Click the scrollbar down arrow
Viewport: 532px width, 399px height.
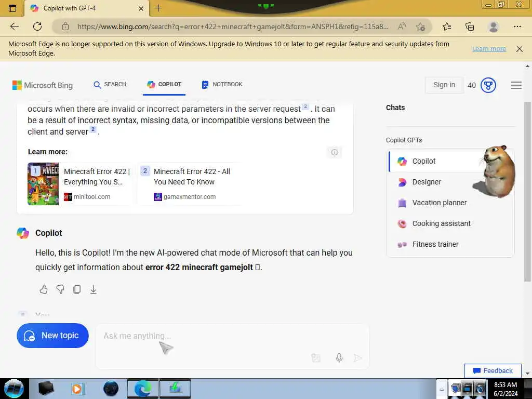pos(527,374)
